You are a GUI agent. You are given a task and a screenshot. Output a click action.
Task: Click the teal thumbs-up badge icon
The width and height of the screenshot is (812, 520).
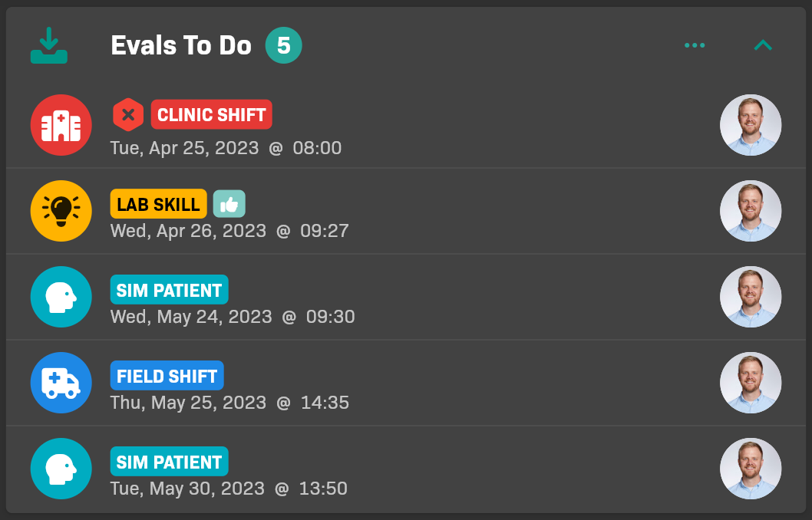click(x=229, y=204)
